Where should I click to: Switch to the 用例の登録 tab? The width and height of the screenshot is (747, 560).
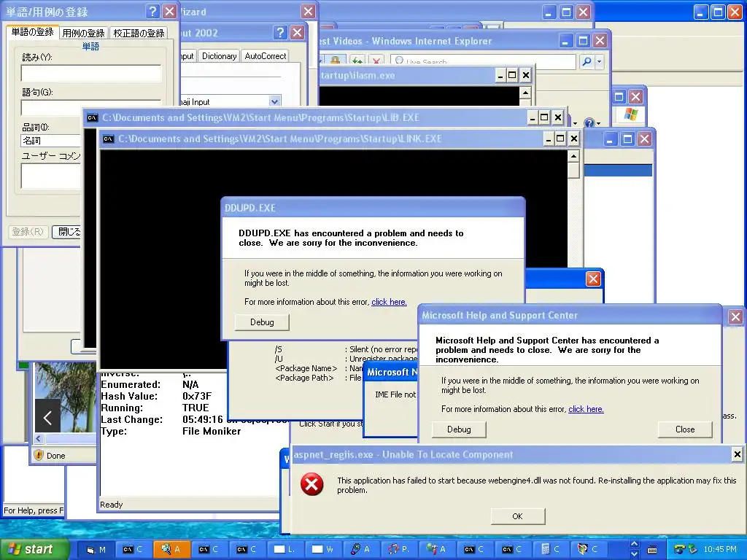pos(83,33)
